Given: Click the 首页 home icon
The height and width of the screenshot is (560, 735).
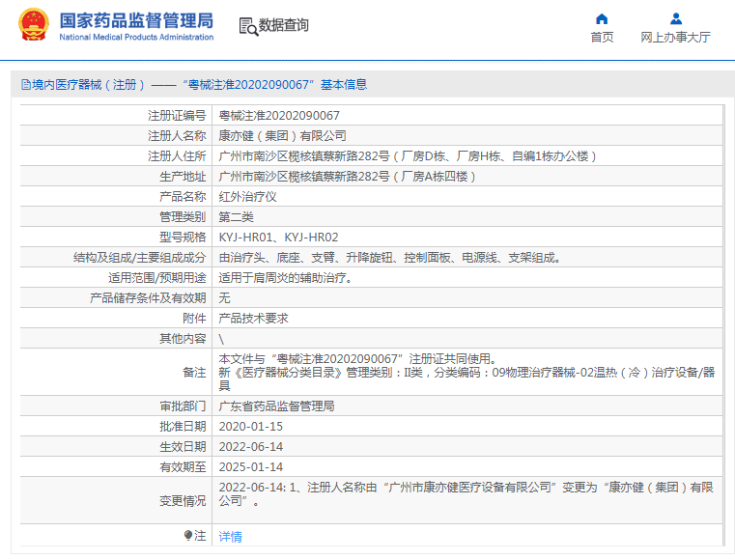Looking at the screenshot, I should coord(602,18).
